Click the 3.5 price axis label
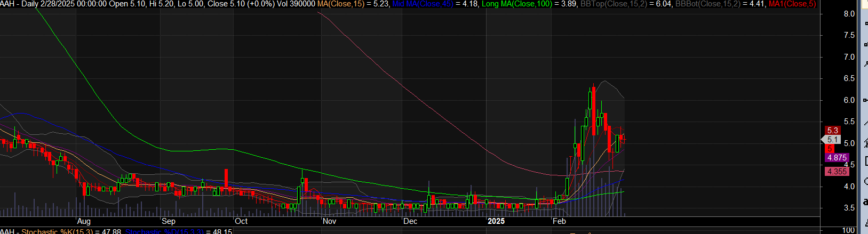The image size is (868, 234). tap(849, 208)
